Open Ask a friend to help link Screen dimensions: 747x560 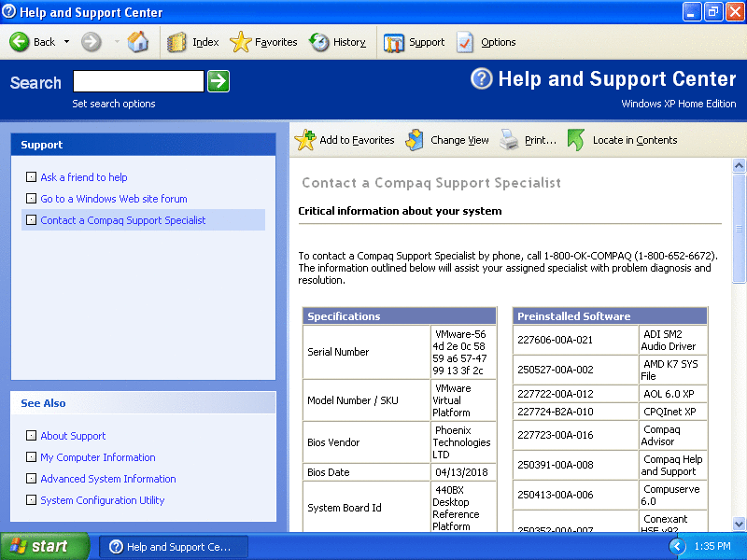[84, 177]
